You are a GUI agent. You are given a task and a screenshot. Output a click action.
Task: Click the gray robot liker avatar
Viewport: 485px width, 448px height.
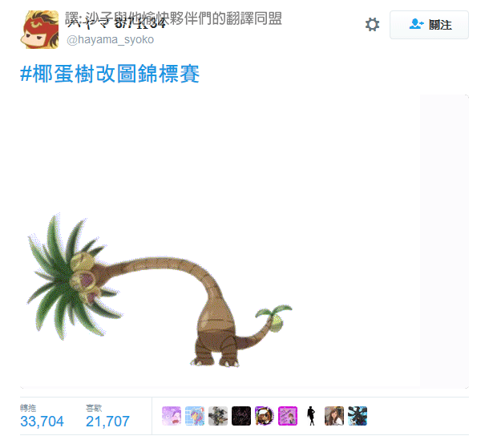(218, 416)
